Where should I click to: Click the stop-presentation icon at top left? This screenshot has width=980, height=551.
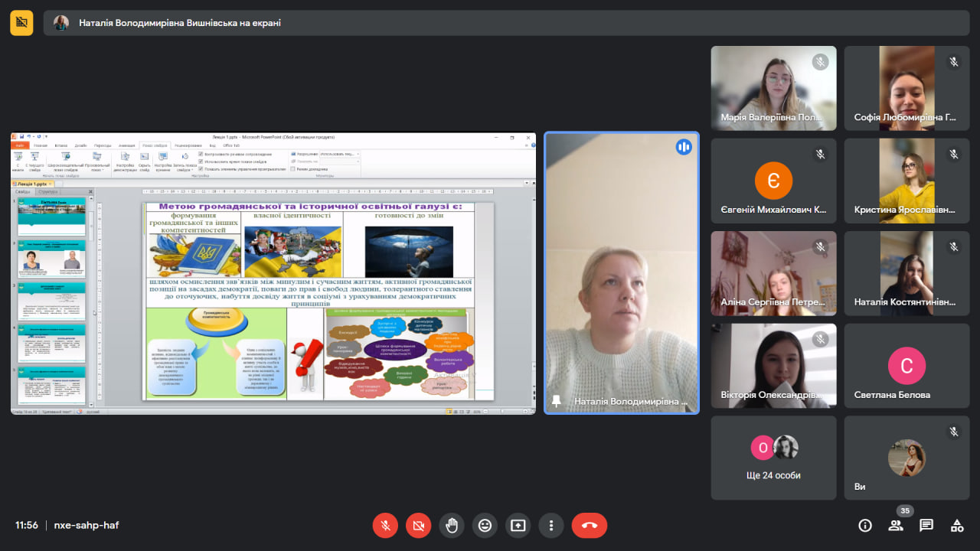[21, 23]
